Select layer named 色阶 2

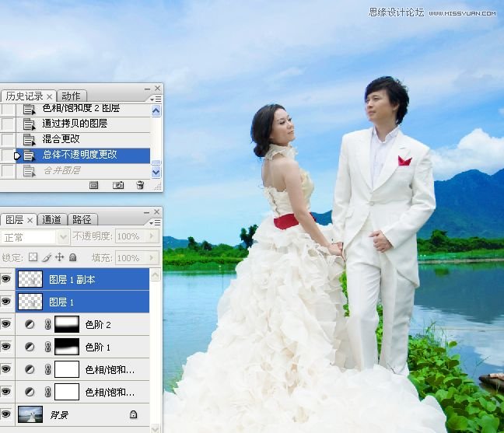[98, 324]
